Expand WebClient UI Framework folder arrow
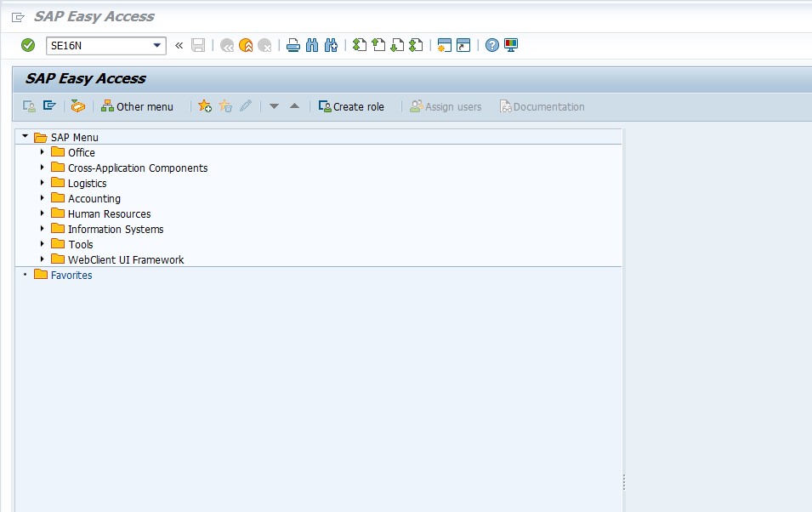812x512 pixels. [x=42, y=259]
